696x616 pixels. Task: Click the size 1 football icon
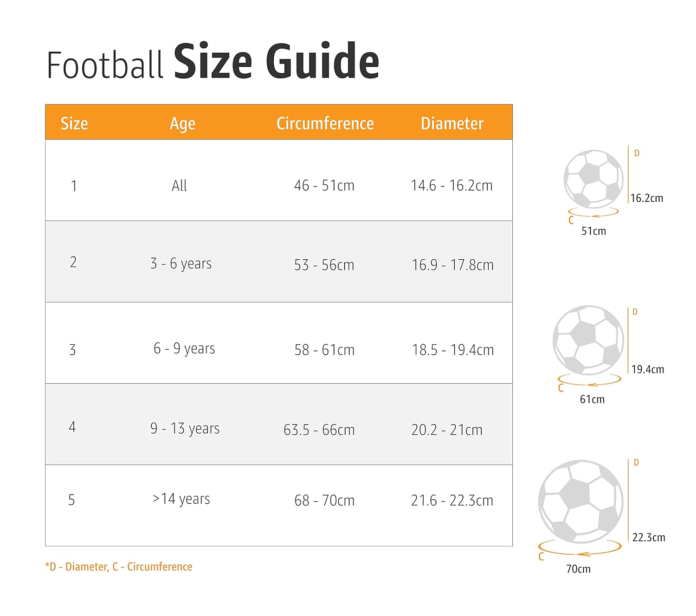(x=593, y=179)
